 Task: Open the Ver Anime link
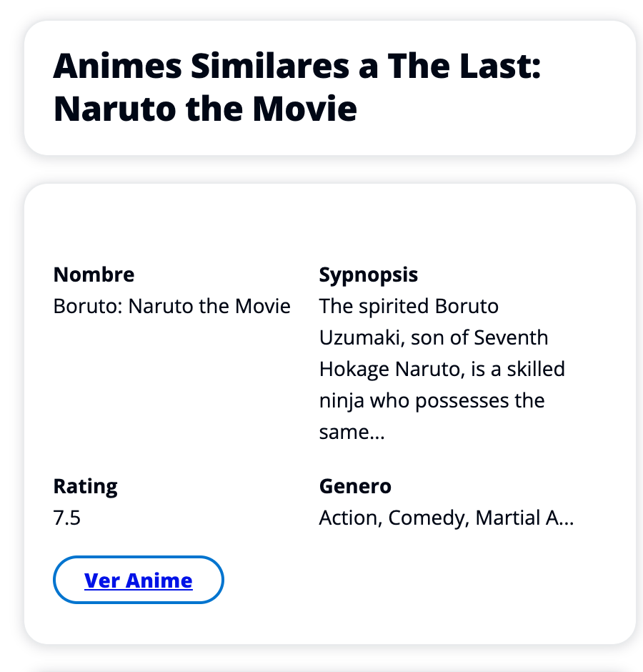138,580
